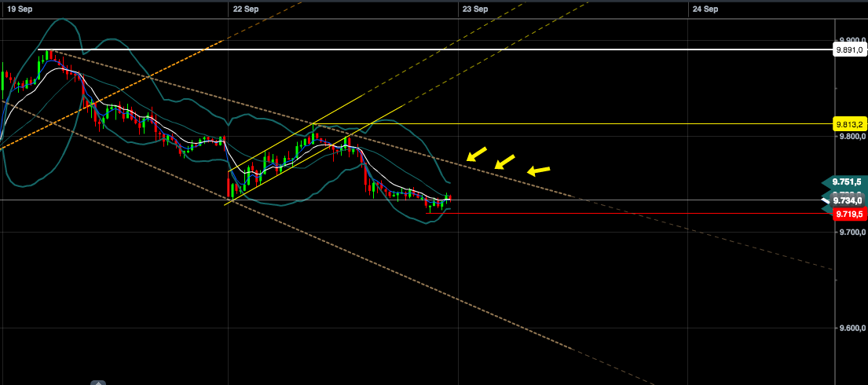Click the 9.600,0 price axis tick

[x=852, y=328]
